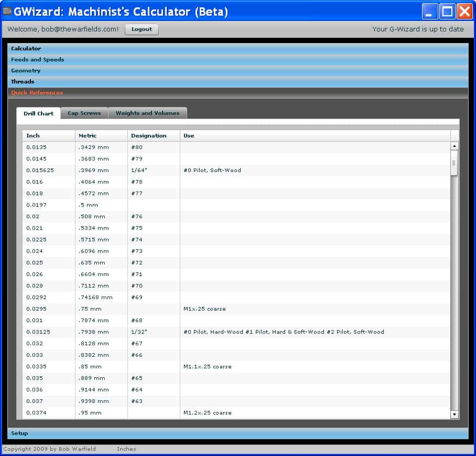
Task: Switch to the Weights and Volumes tab
Action: coord(147,113)
